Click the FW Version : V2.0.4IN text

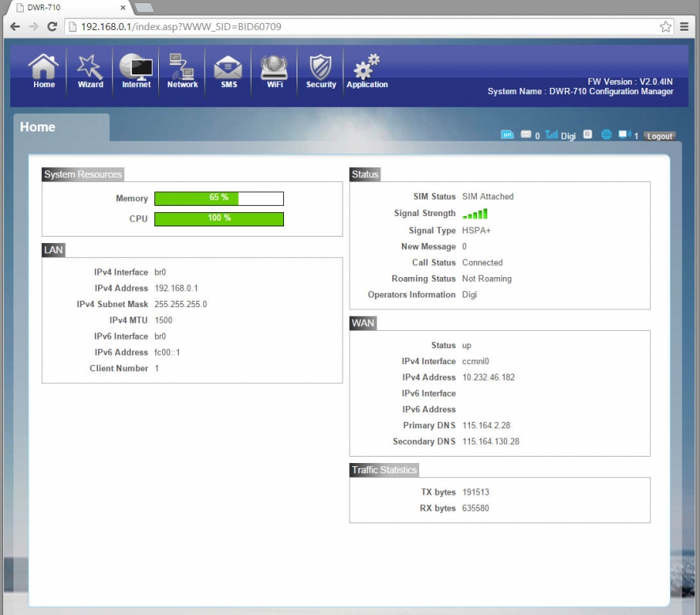click(x=630, y=82)
